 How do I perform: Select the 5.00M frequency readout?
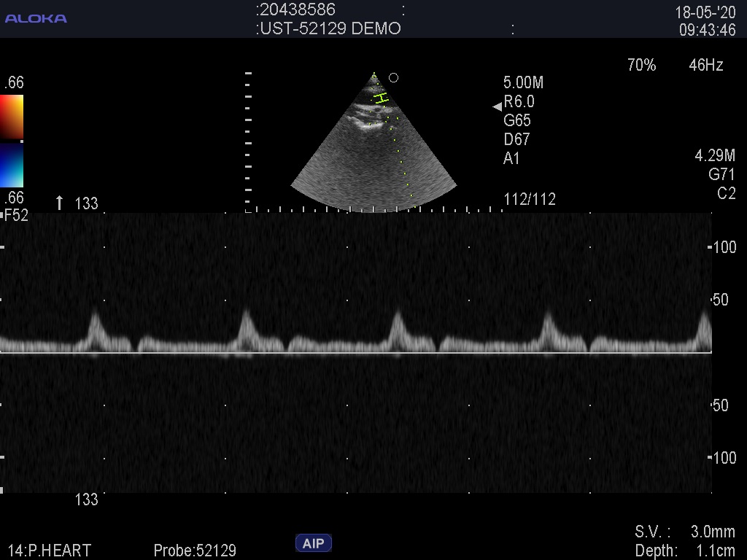point(523,82)
